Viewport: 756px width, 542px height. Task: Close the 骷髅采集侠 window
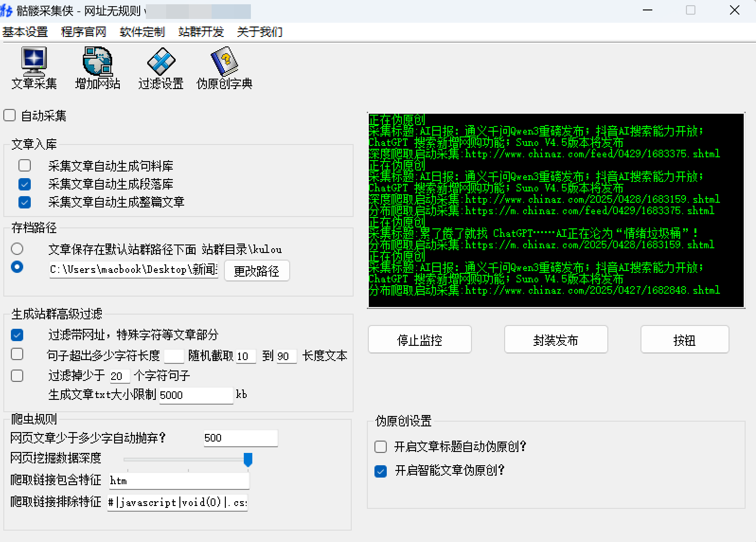[x=735, y=10]
